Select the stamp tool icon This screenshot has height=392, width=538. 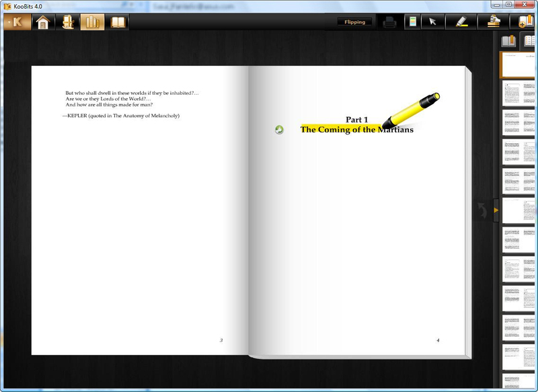click(x=494, y=22)
